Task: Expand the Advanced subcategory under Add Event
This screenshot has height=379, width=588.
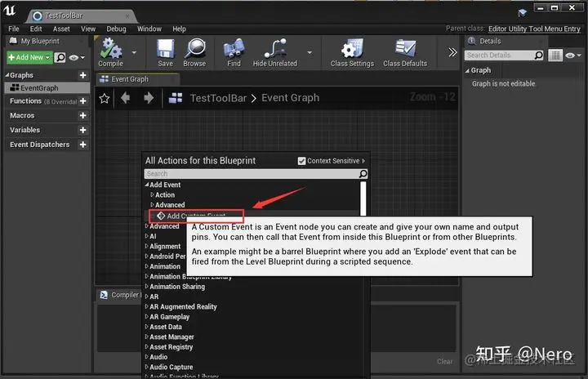Action: (152, 205)
